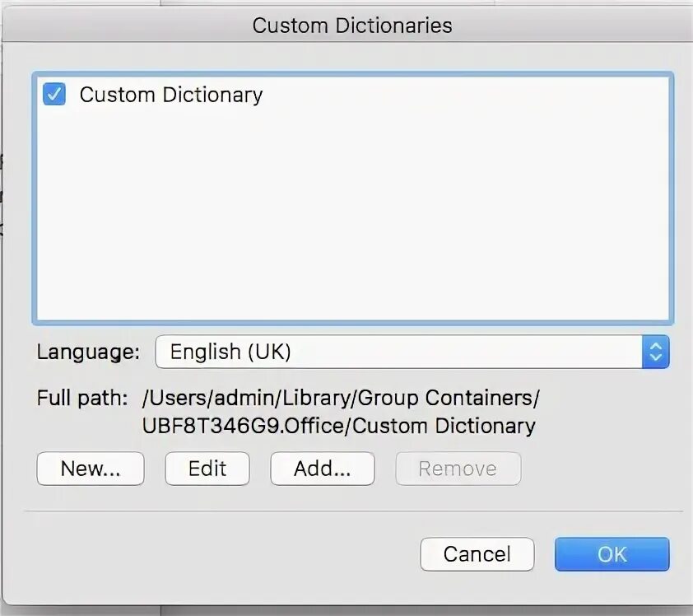Click the full path text of the dictionary
This screenshot has height=616, width=693.
click(x=340, y=412)
